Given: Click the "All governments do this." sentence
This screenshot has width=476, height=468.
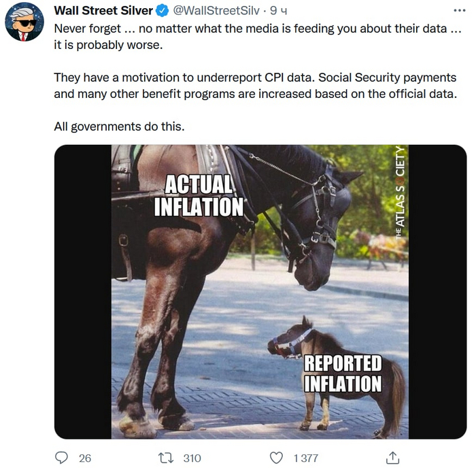Looking at the screenshot, I should [x=119, y=127].
